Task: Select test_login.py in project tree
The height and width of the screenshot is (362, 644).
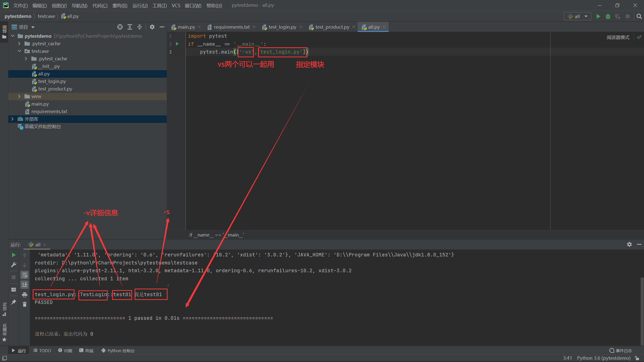Action: (x=52, y=81)
